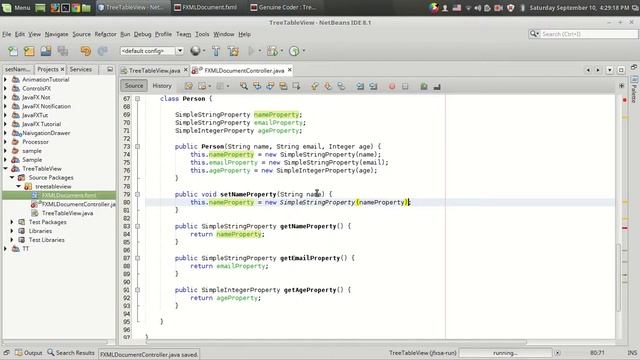Click the Find Previous Occurrence icon
This screenshot has width=640, height=360.
click(257, 86)
